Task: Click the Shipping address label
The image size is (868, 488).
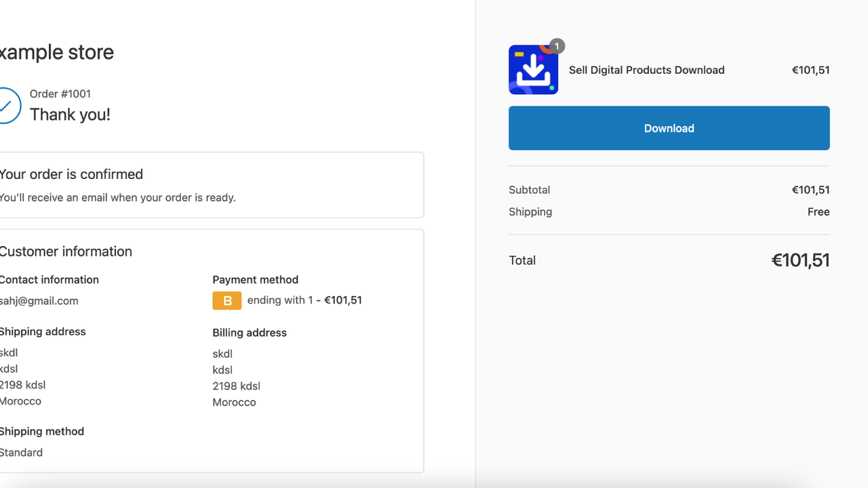Action: [43, 332]
